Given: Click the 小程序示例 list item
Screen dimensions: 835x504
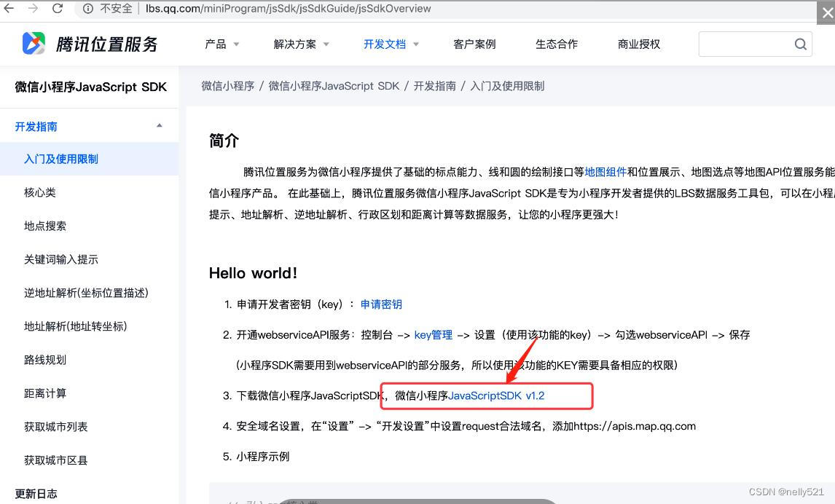Looking at the screenshot, I should [x=263, y=457].
